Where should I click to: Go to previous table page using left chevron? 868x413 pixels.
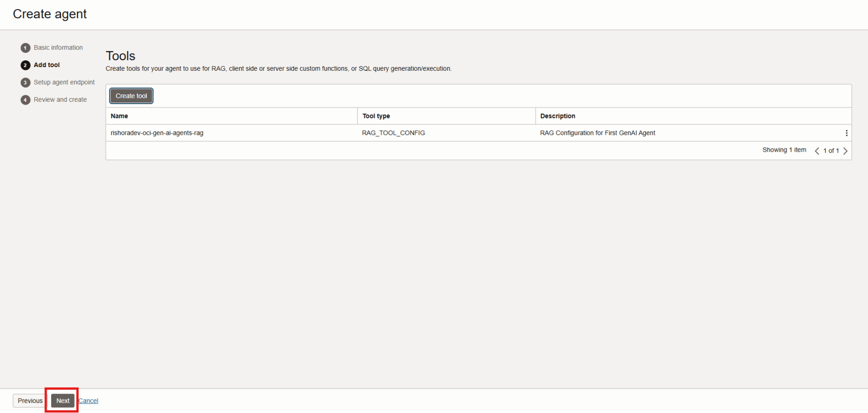(x=817, y=151)
